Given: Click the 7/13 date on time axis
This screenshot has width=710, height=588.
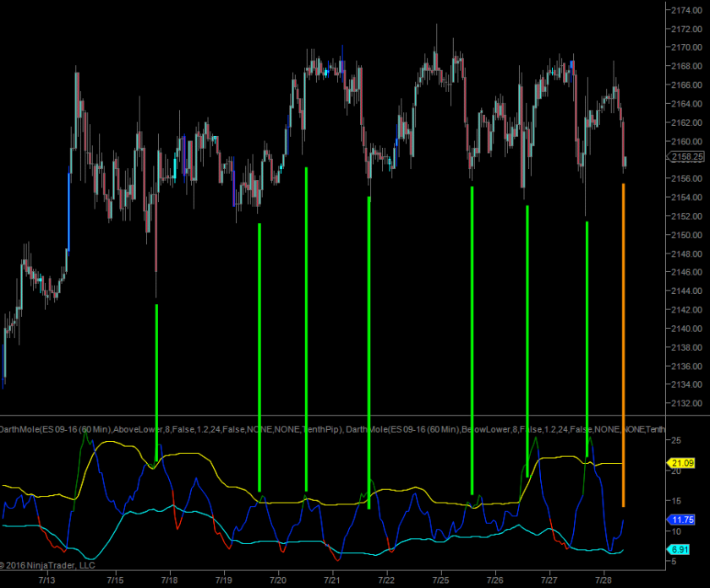Looking at the screenshot, I should [x=47, y=580].
